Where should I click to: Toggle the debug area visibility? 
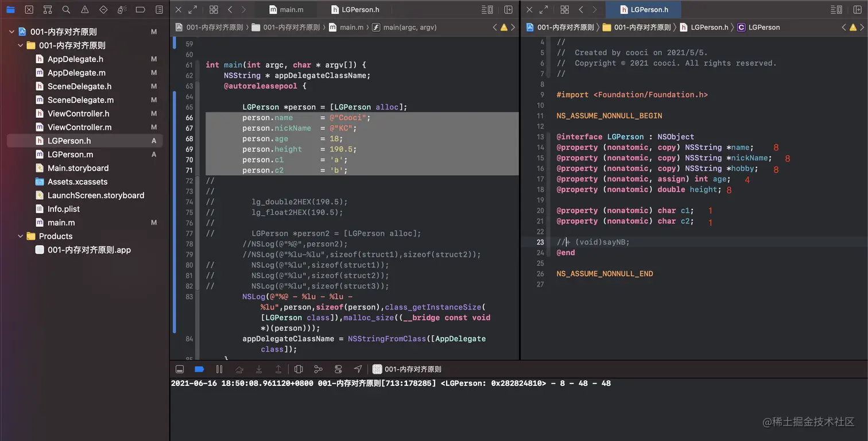(180, 369)
